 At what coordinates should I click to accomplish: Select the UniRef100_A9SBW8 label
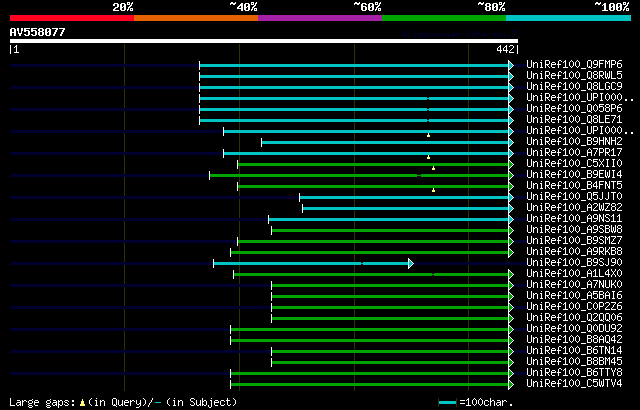pos(574,230)
